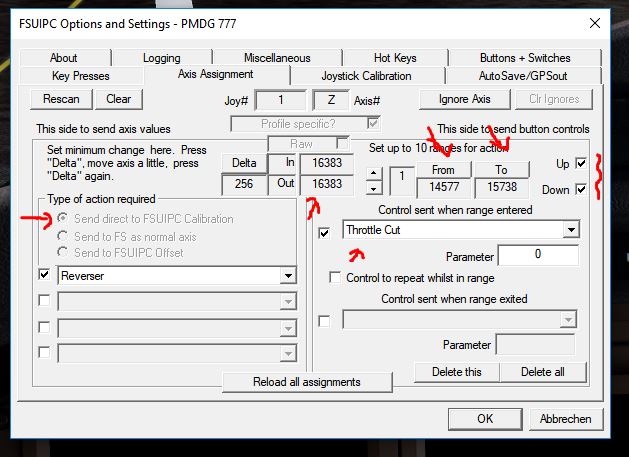Click the Axis# field showing Z

pyautogui.click(x=331, y=100)
